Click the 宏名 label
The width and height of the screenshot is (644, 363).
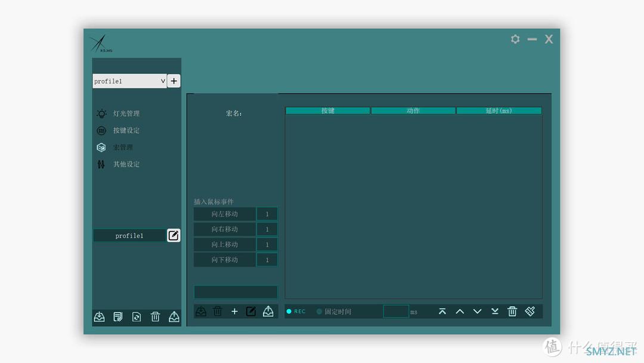click(234, 113)
